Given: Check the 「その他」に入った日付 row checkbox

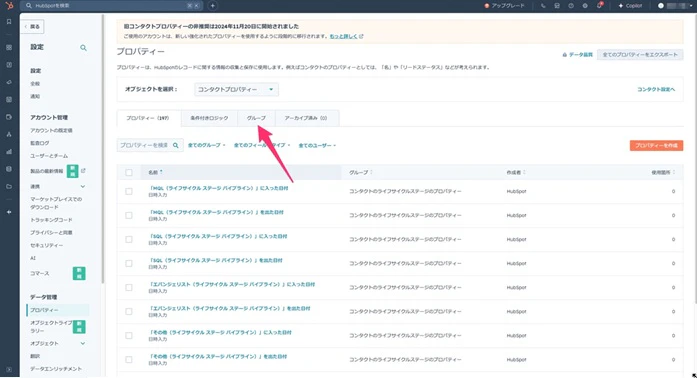Looking at the screenshot, I should pos(129,335).
